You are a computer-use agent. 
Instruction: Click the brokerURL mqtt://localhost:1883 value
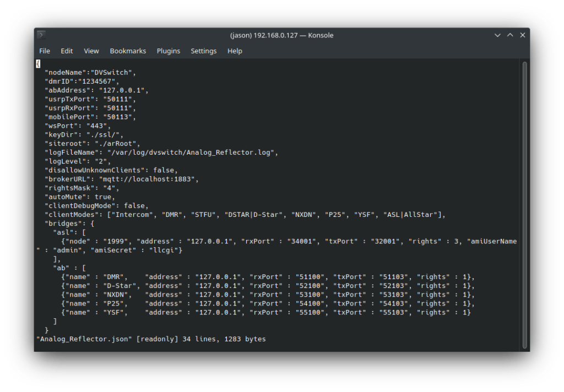coord(149,179)
